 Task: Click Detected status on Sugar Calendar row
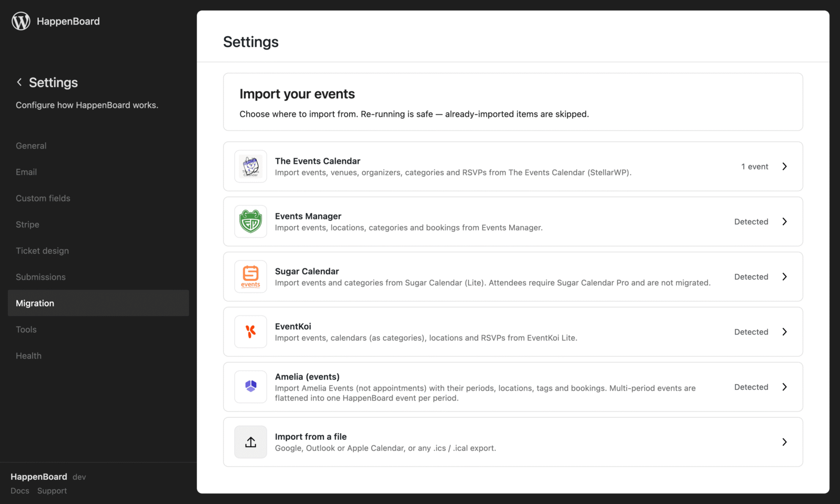coord(751,277)
